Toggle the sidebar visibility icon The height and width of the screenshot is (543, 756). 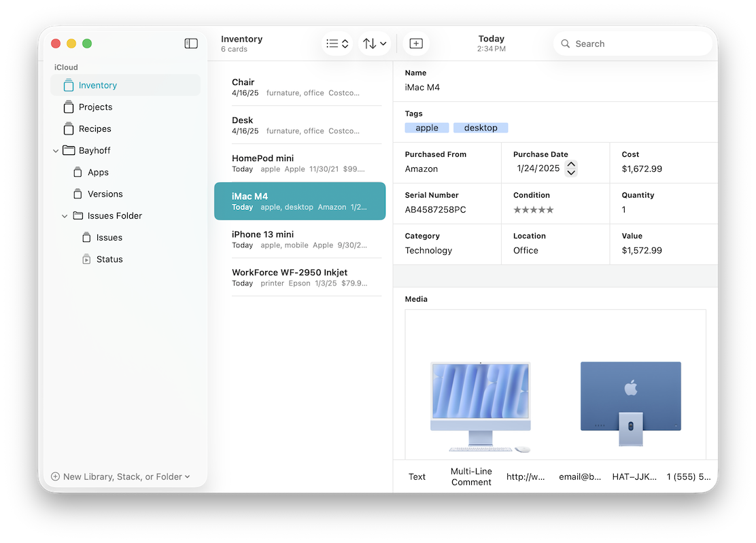tap(191, 43)
